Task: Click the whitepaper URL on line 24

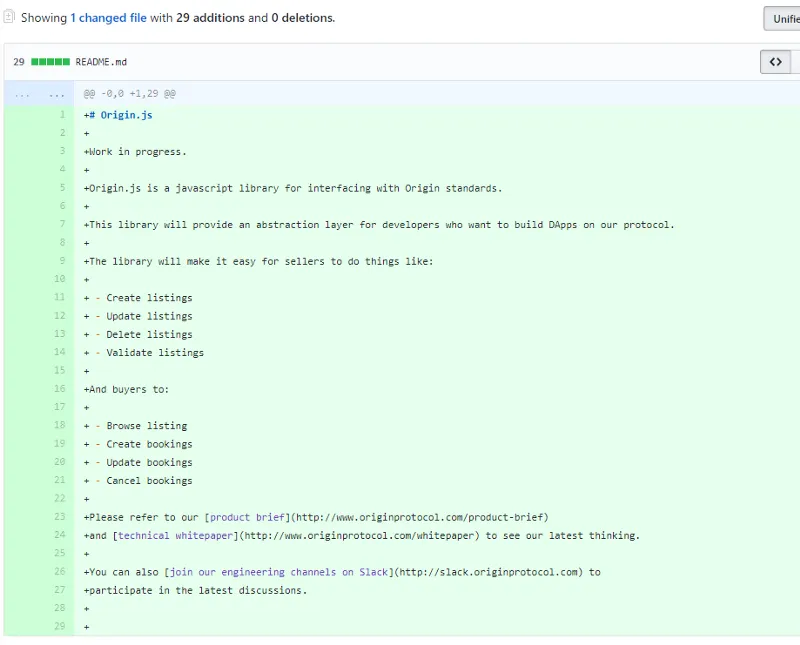Action: [359, 536]
